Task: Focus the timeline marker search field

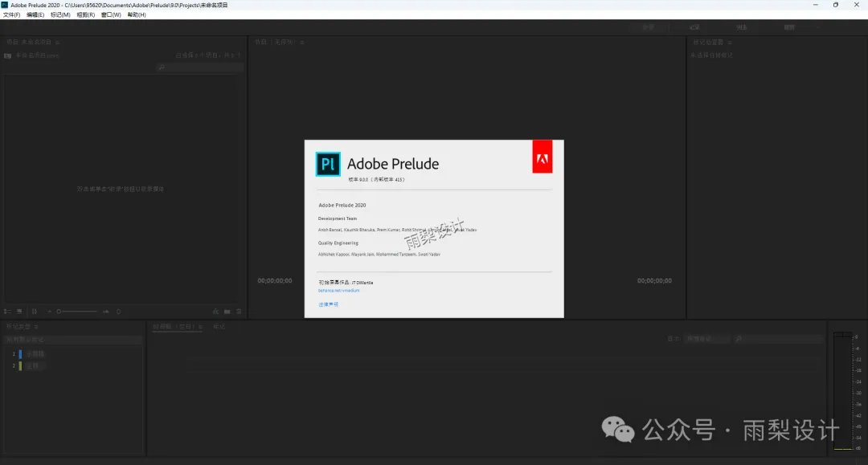Action: tap(780, 339)
